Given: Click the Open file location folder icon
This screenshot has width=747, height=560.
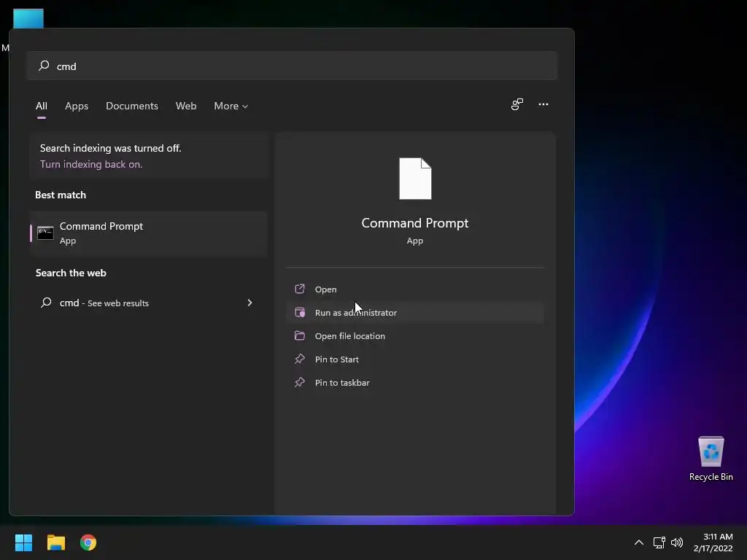Looking at the screenshot, I should pyautogui.click(x=300, y=335).
